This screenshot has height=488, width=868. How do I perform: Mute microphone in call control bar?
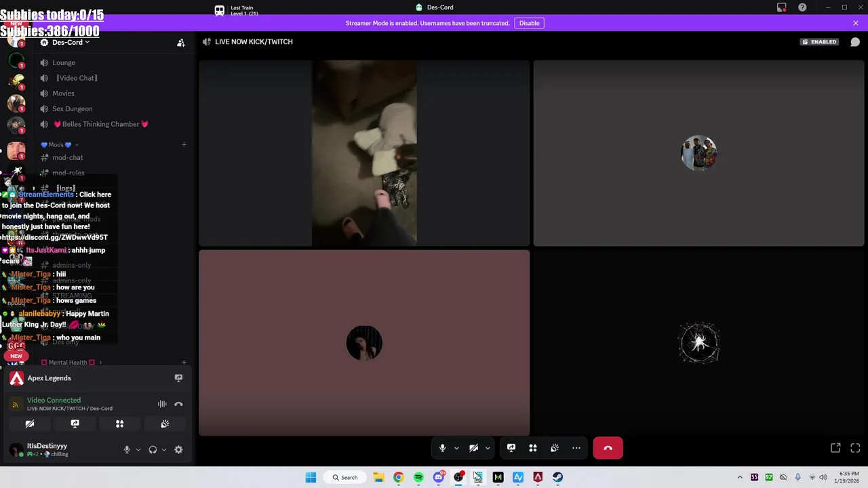(x=442, y=448)
